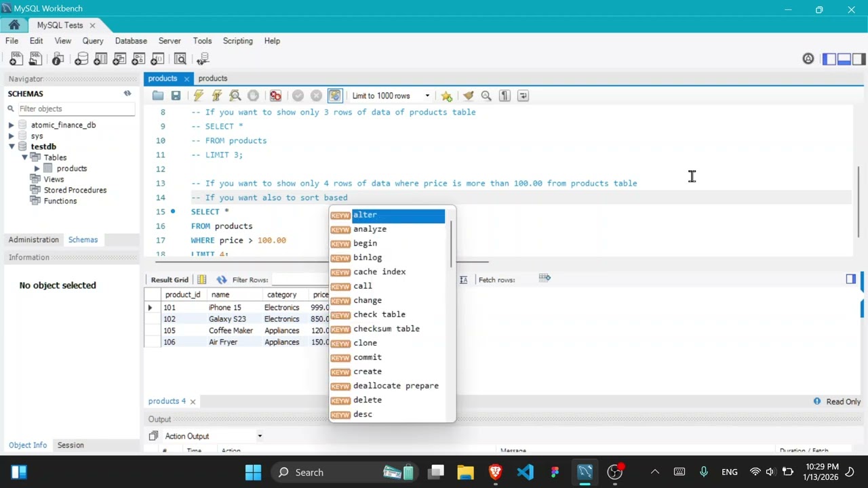The height and width of the screenshot is (488, 868).
Task: Click the new SQL tab icon
Action: 16,59
